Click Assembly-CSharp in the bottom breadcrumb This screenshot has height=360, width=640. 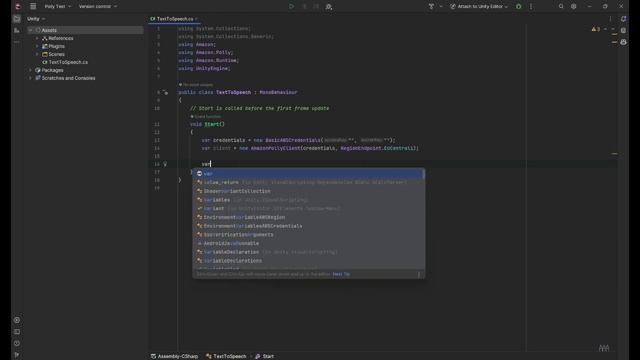click(174, 356)
